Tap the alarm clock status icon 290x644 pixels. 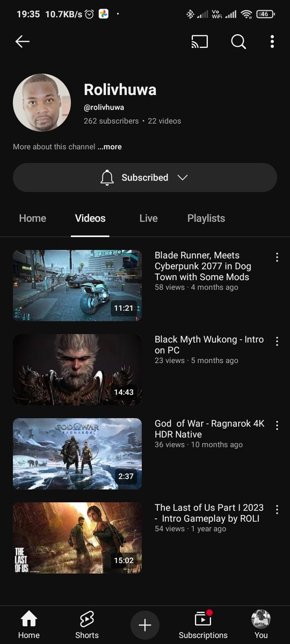pyautogui.click(x=90, y=14)
